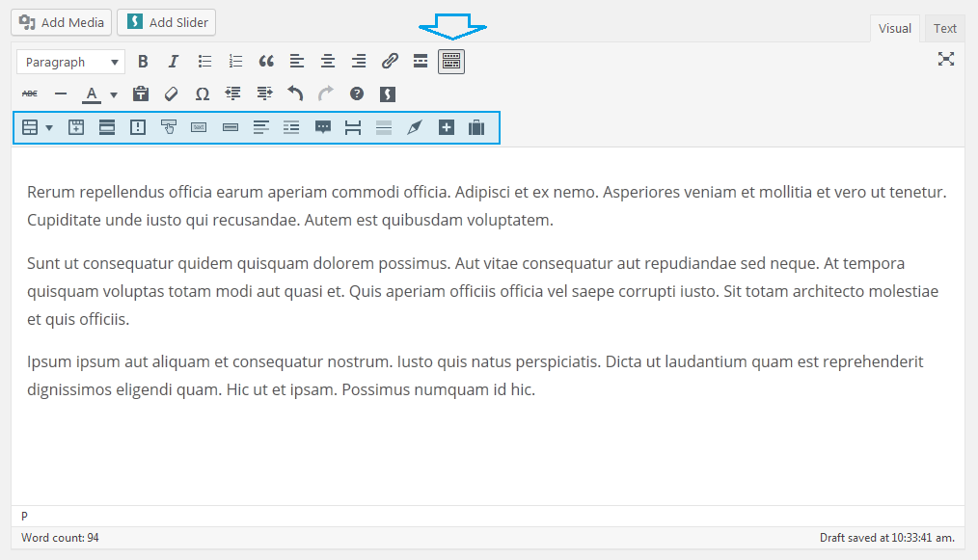Click the Add Media button
Image resolution: width=978 pixels, height=560 pixels.
[x=61, y=22]
